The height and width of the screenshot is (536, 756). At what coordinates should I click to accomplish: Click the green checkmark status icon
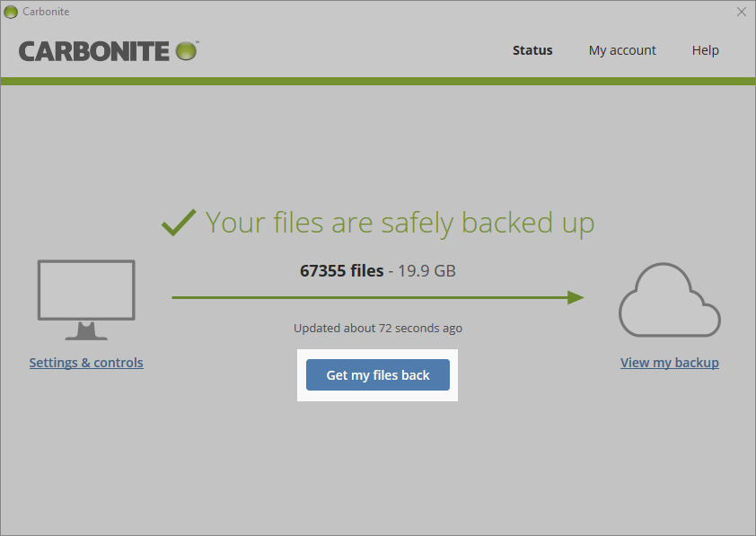(x=179, y=222)
